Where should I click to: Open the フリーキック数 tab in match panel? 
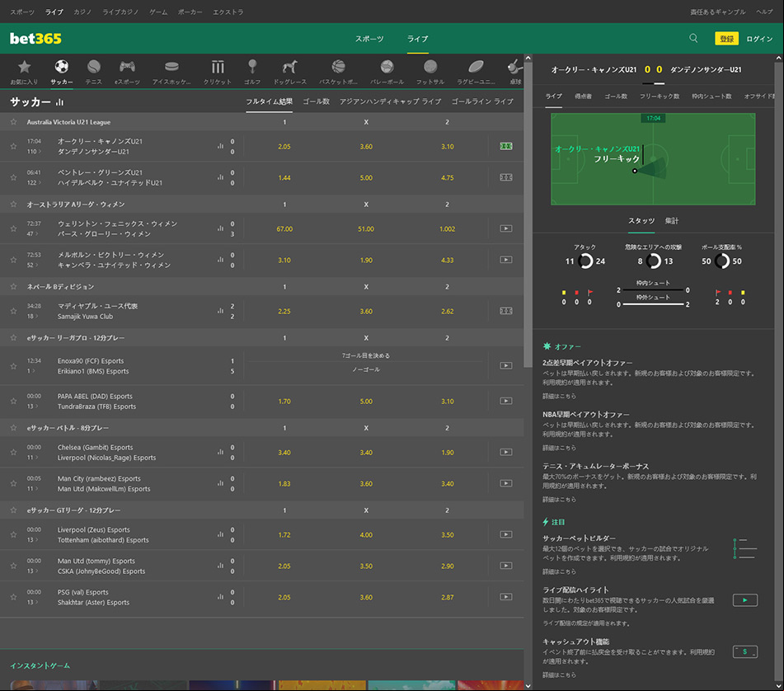(660, 96)
